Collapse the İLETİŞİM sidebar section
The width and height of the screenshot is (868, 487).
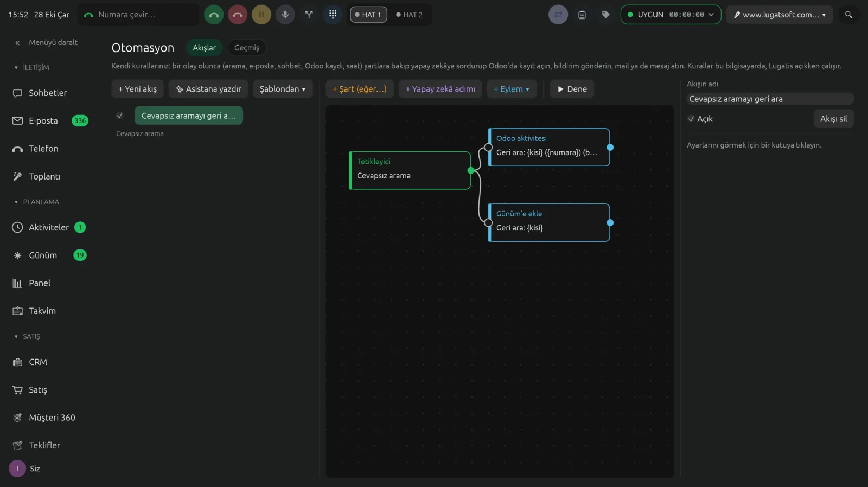(x=32, y=67)
